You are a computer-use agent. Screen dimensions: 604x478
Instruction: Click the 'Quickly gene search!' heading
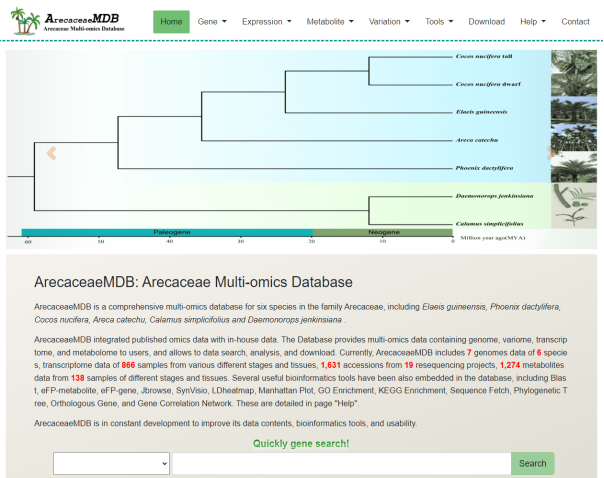pos(301,444)
